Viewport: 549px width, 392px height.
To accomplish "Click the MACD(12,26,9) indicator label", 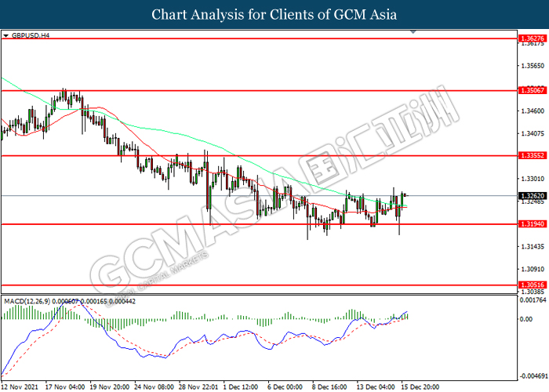I will tap(27, 301).
